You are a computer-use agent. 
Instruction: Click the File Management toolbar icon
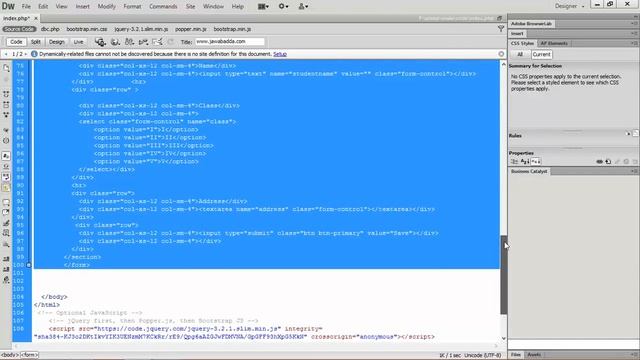click(x=129, y=42)
